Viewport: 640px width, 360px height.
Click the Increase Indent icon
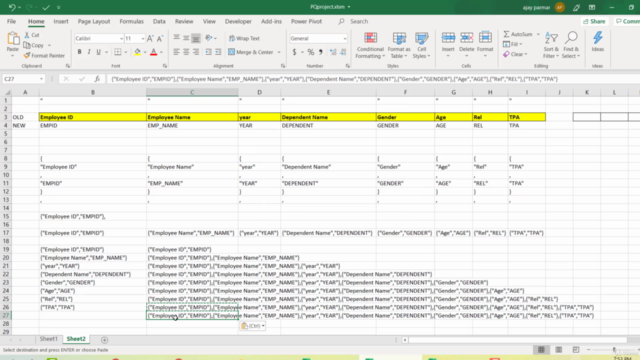pos(218,52)
